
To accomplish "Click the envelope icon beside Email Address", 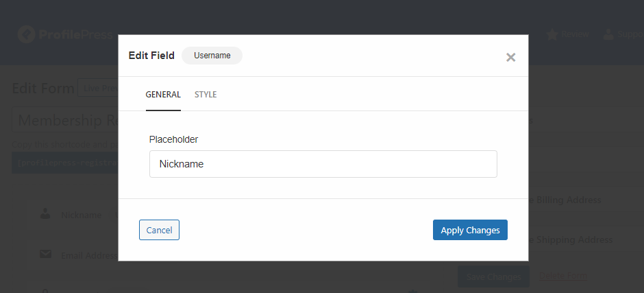I will pos(45,255).
